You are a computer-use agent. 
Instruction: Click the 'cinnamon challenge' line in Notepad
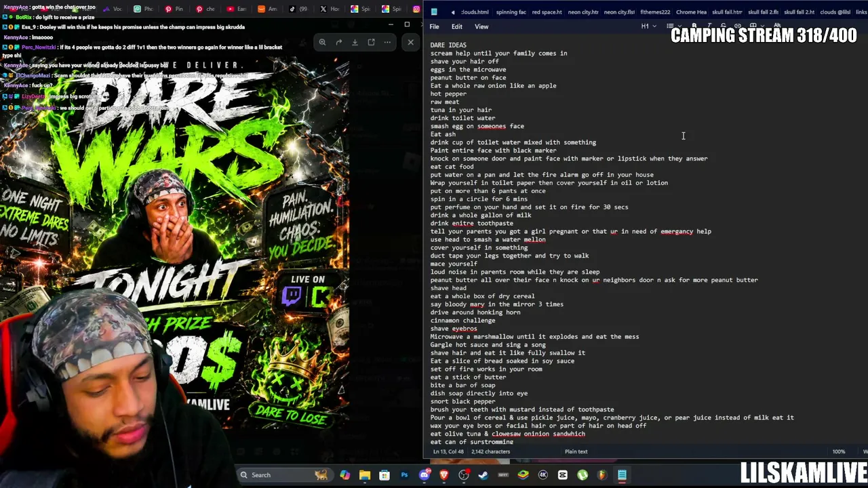462,321
